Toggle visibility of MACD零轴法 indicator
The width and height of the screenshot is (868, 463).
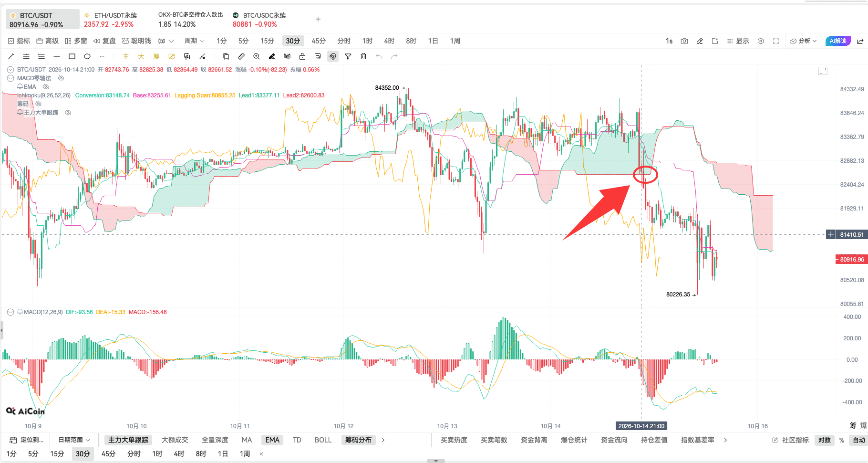tap(61, 78)
